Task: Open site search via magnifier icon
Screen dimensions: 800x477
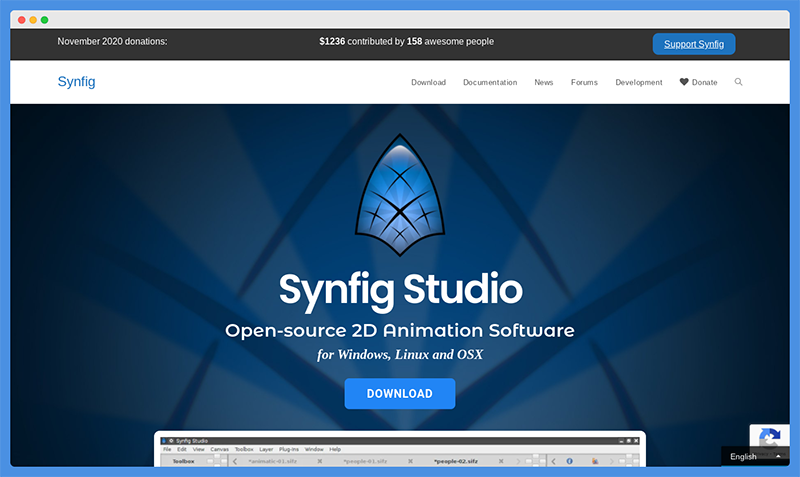Action: [738, 82]
